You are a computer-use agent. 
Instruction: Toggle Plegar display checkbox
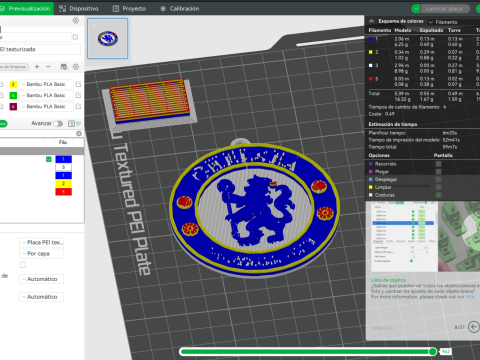click(x=438, y=172)
